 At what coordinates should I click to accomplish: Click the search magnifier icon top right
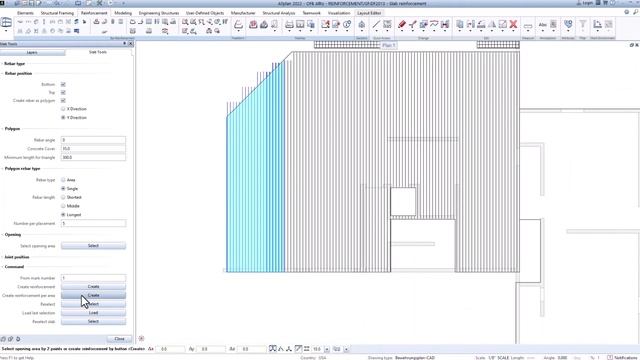pos(636,12)
